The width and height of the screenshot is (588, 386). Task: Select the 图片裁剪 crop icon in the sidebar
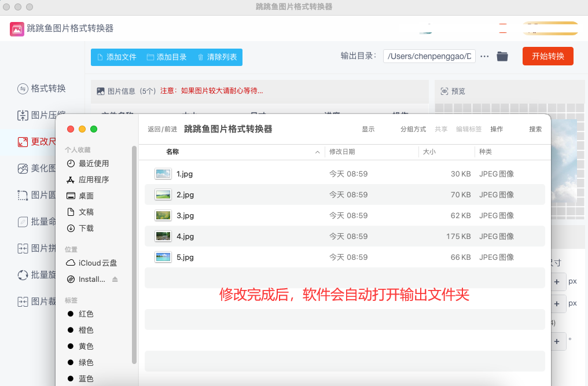tap(23, 302)
